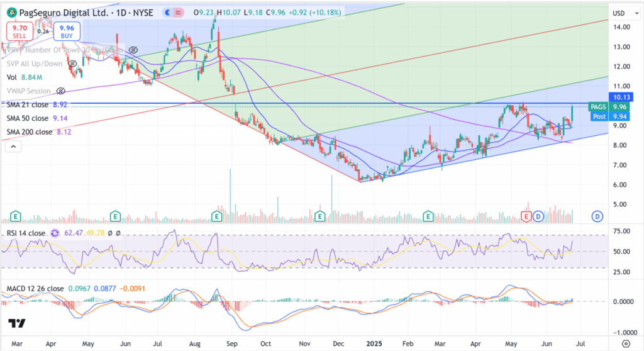Open the red earnings marker in May 2025
This screenshot has height=351, width=644.
526,216
